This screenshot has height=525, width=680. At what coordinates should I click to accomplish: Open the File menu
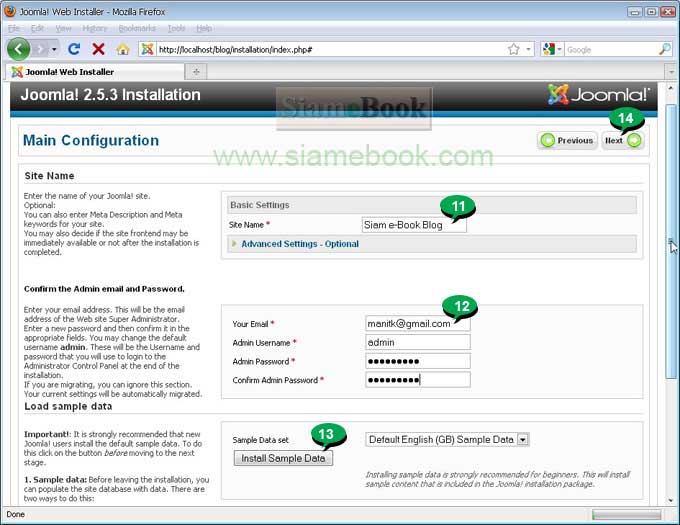14,29
